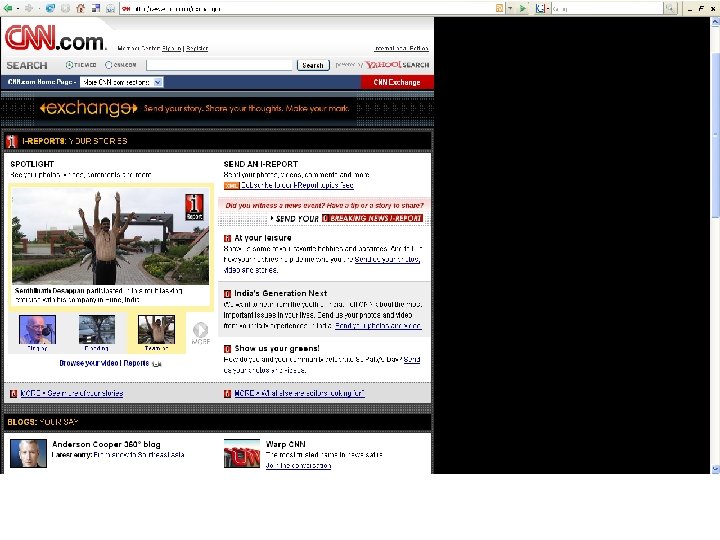The height and width of the screenshot is (540, 720).
Task: Go to the browser Home page icon
Action: point(80,8)
